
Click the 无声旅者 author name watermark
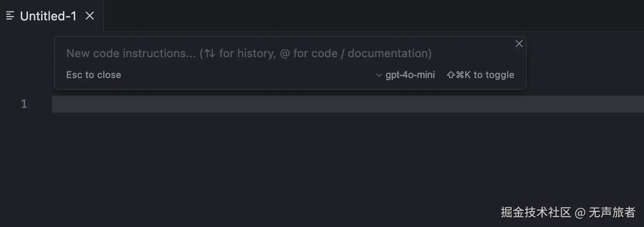(x=612, y=212)
